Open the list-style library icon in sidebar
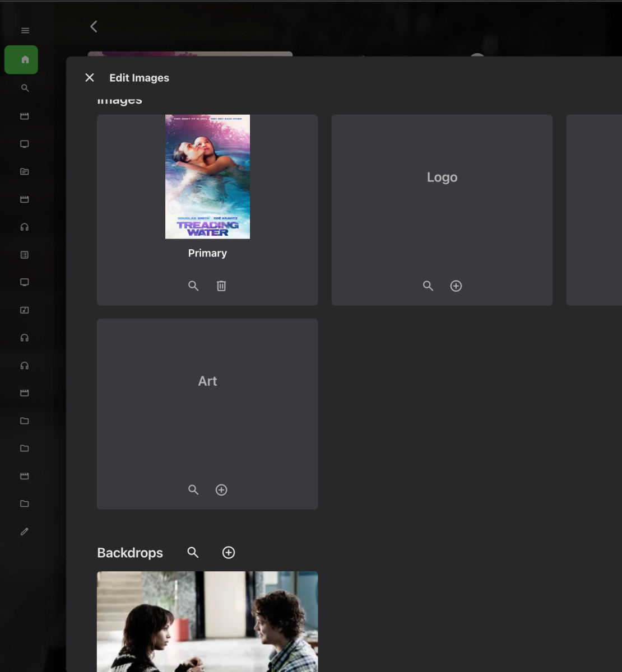622x672 pixels. point(25,255)
